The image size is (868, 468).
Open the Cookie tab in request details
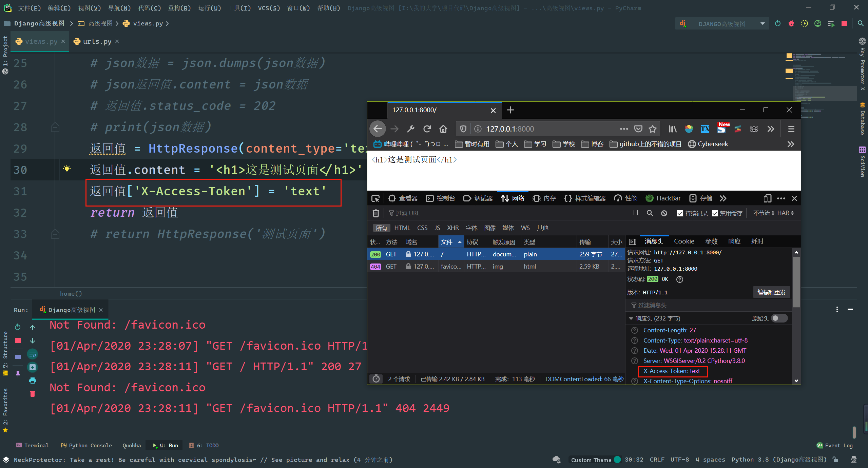coord(684,241)
